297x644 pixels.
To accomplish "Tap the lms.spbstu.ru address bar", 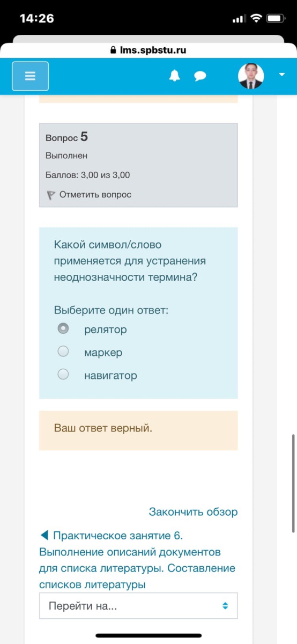I will pos(148,50).
